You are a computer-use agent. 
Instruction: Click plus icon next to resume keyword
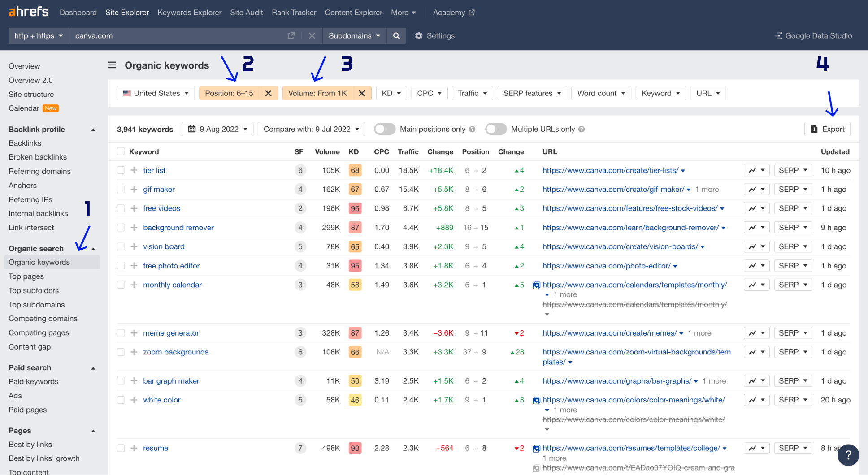click(x=134, y=448)
